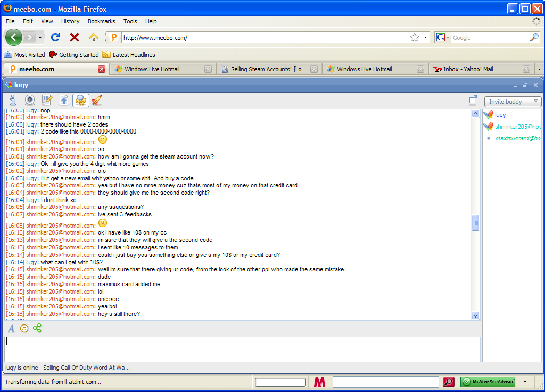
Task: Open the Tools menu
Action: pyautogui.click(x=130, y=21)
